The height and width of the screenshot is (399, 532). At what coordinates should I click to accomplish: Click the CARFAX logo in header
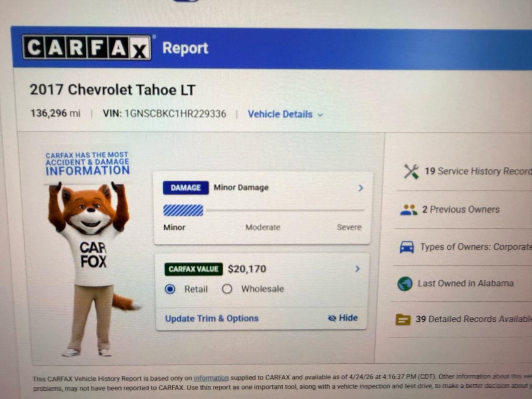[x=86, y=47]
